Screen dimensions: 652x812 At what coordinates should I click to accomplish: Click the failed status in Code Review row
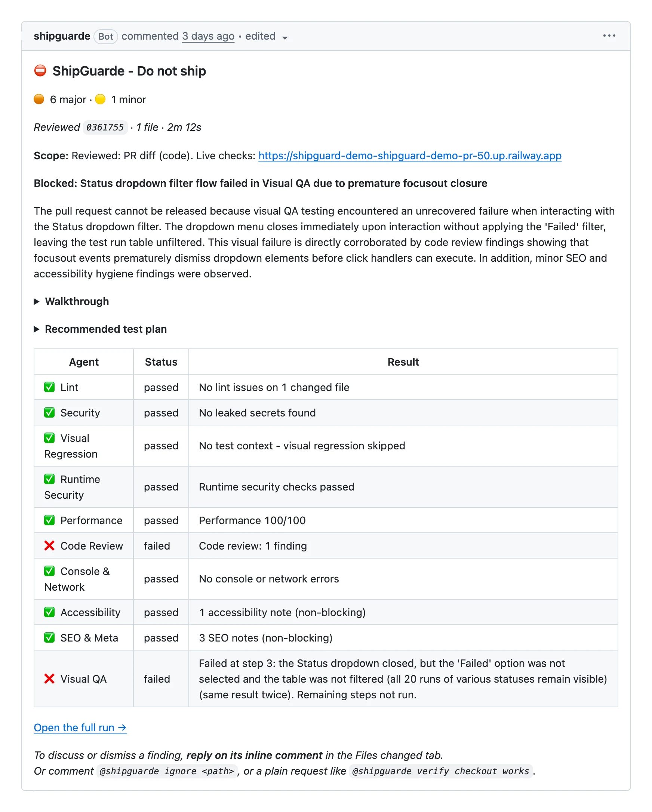[157, 546]
